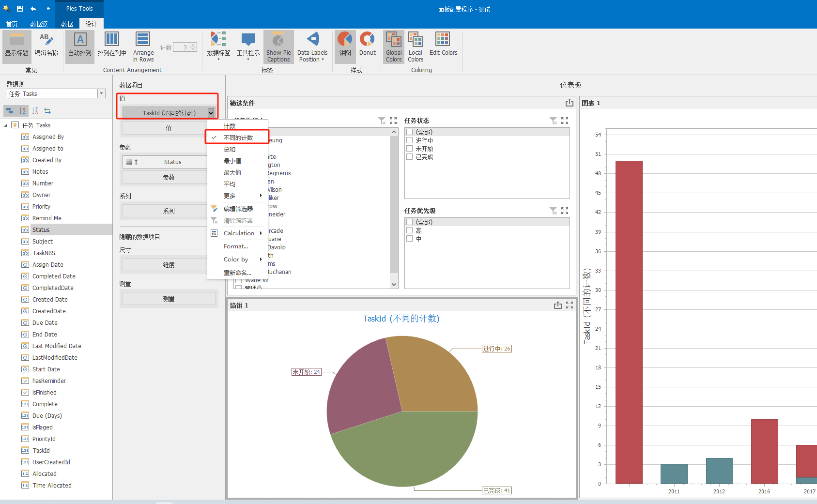
Task: Open the 数据标签 options
Action: tap(218, 46)
